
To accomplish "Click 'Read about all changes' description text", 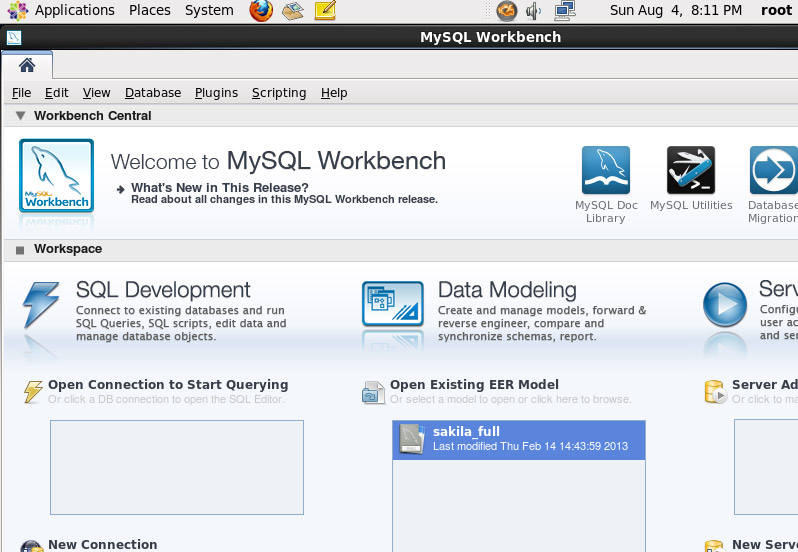I will tap(284, 199).
